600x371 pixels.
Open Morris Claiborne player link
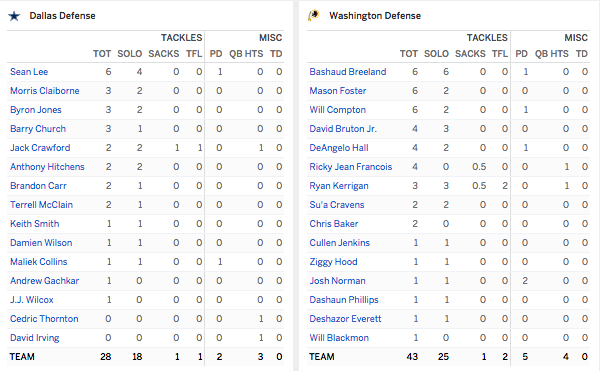(x=45, y=91)
